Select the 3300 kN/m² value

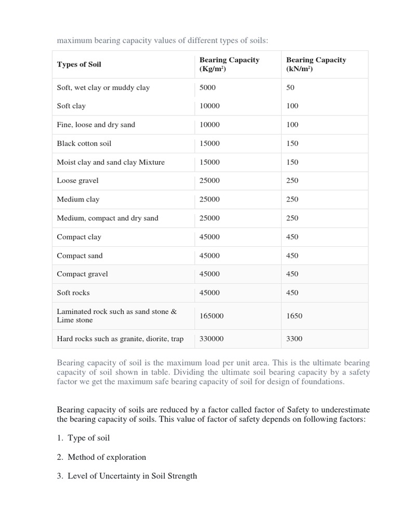(x=294, y=339)
